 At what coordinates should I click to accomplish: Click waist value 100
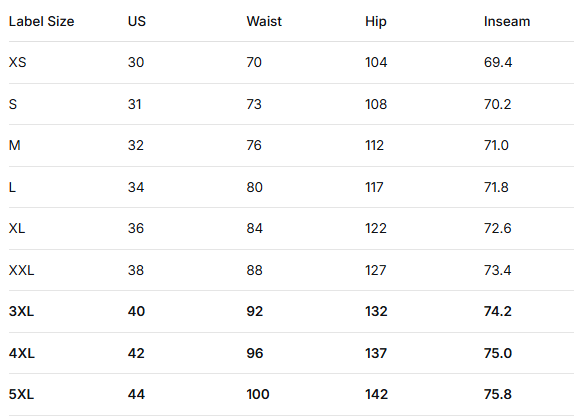[x=258, y=395]
